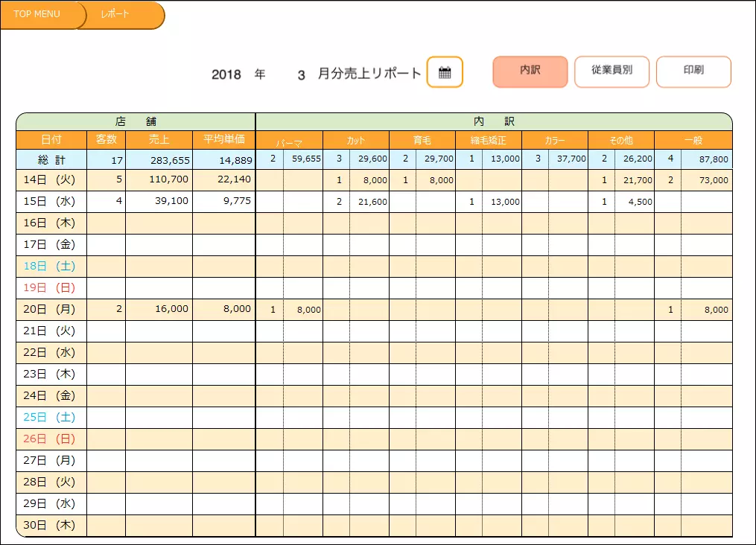
Task: Open the calendar date picker icon
Action: [x=445, y=72]
